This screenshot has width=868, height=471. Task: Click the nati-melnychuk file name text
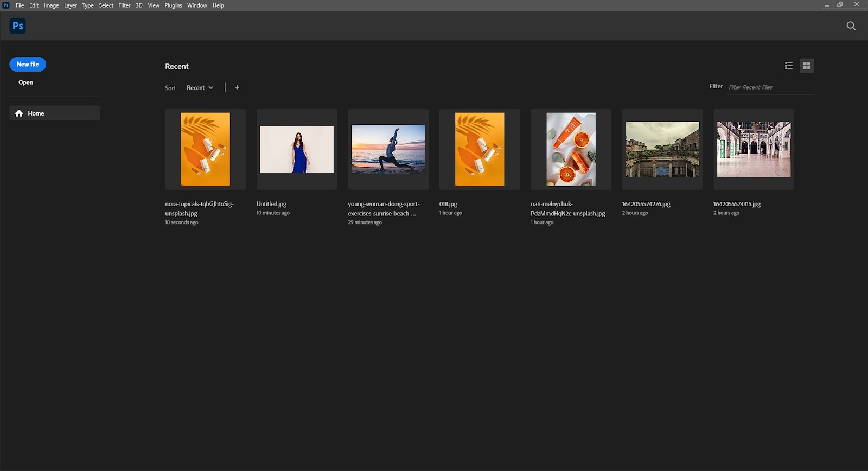point(568,209)
